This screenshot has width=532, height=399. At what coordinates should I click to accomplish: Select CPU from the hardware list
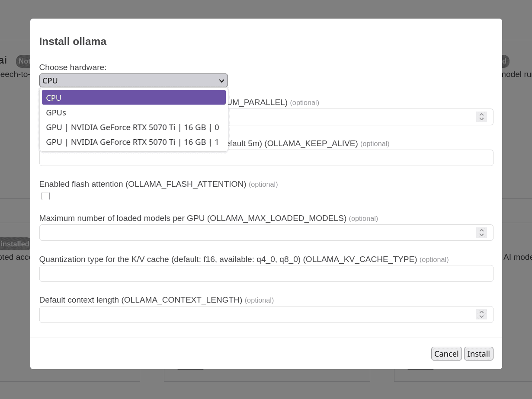[134, 98]
